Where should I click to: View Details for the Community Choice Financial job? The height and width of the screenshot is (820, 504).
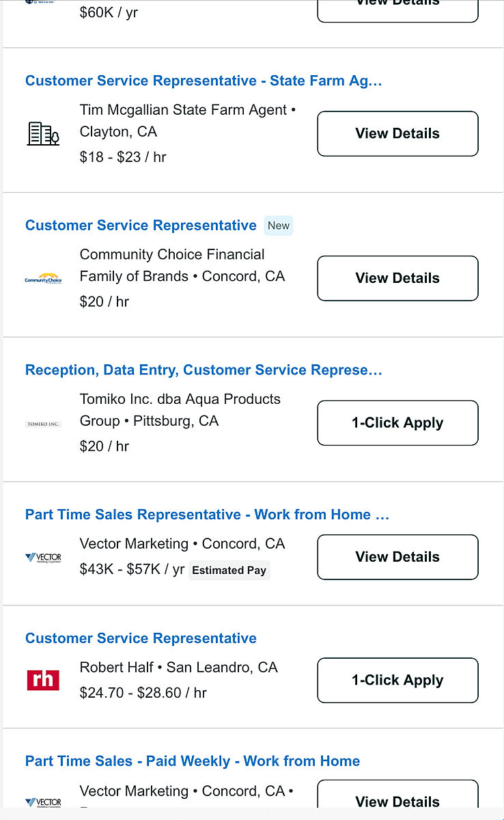pyautogui.click(x=397, y=278)
